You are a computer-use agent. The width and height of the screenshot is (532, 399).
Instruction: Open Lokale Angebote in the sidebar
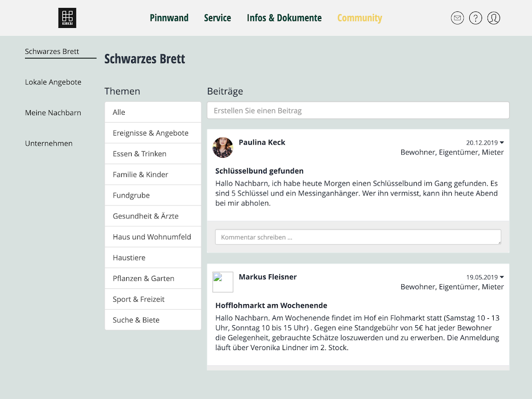click(x=53, y=82)
